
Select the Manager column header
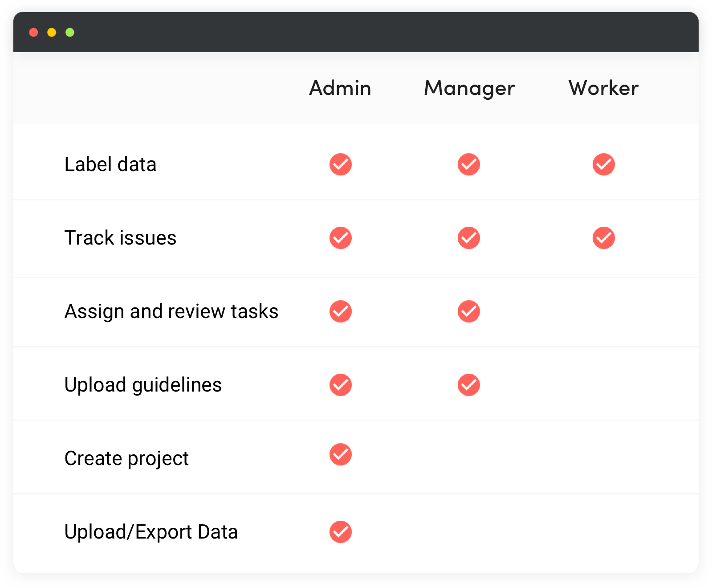469,89
